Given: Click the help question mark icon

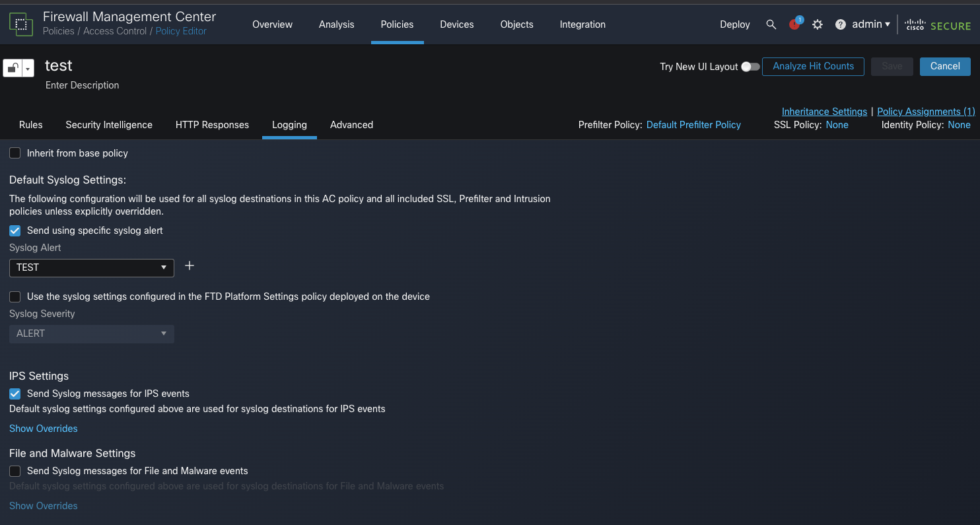Looking at the screenshot, I should point(840,24).
